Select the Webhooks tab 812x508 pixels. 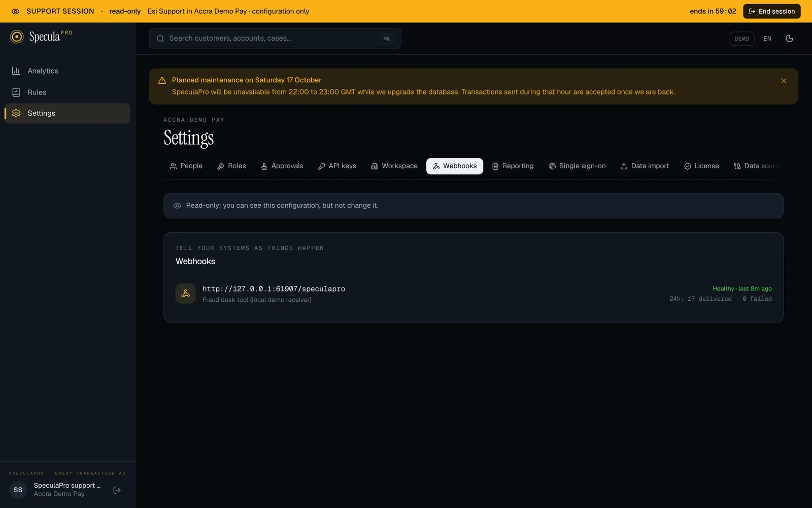pos(455,166)
